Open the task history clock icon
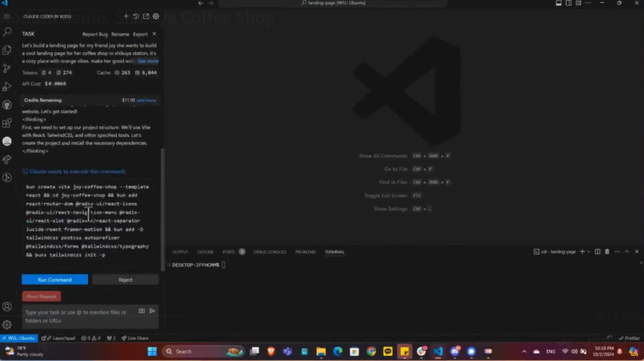The height and width of the screenshot is (361, 644). coord(136,17)
